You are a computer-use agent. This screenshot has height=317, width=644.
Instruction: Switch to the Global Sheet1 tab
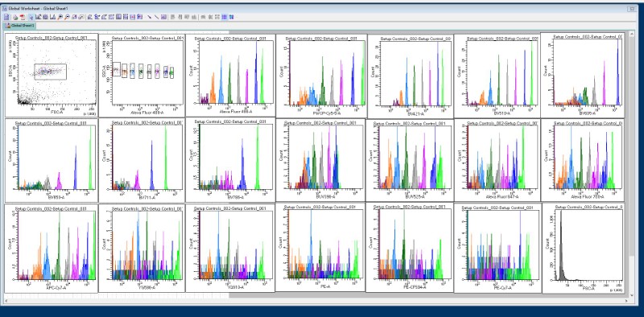19,26
